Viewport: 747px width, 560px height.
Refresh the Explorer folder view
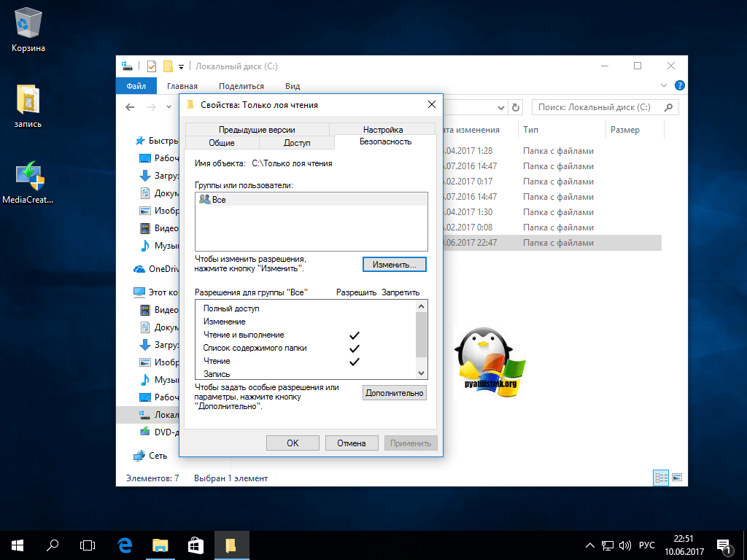point(516,108)
